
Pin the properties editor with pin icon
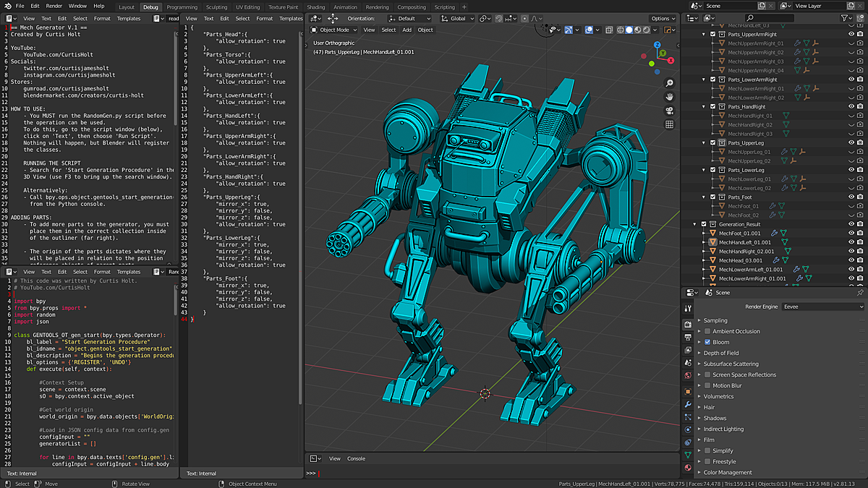(x=859, y=293)
